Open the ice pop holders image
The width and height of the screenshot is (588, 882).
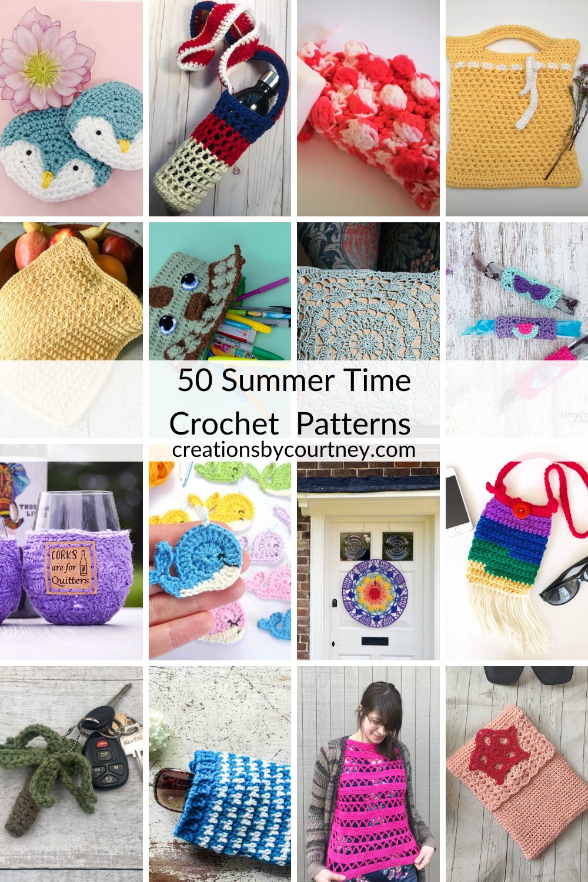tap(517, 291)
